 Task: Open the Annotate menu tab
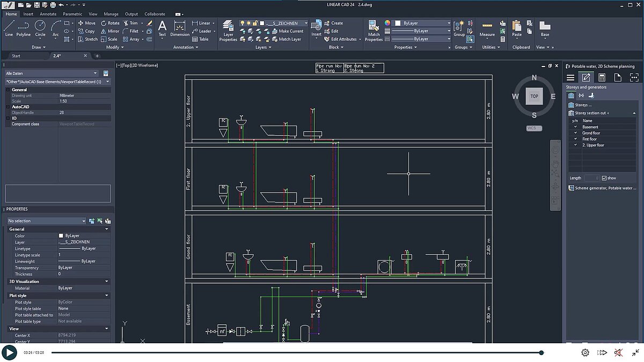[x=48, y=14]
